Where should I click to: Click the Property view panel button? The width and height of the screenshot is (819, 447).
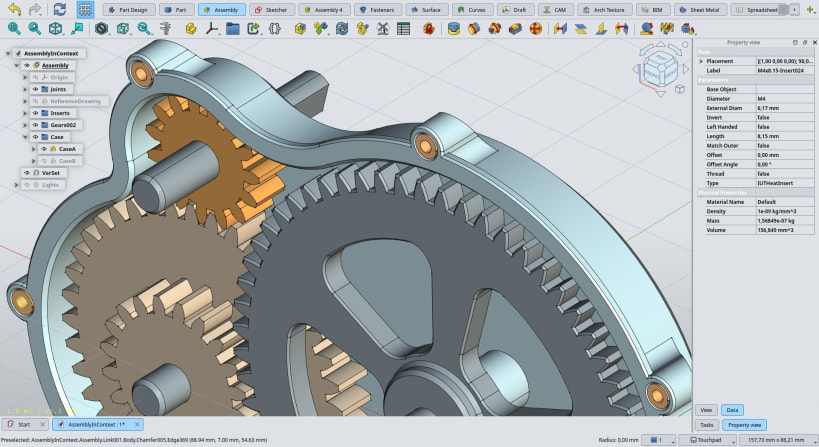click(744, 425)
